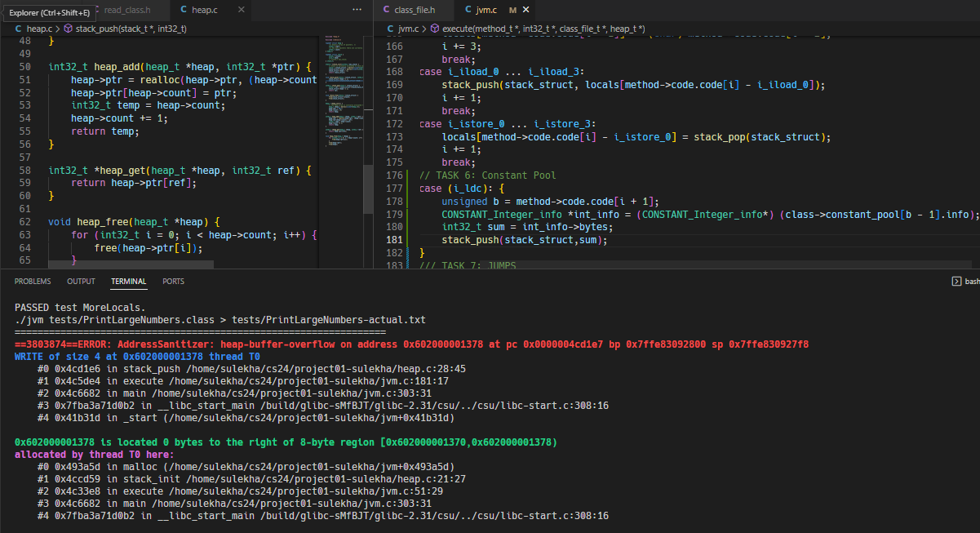
Task: Click the execute symbol cube icon in breadcrumb
Action: click(435, 29)
